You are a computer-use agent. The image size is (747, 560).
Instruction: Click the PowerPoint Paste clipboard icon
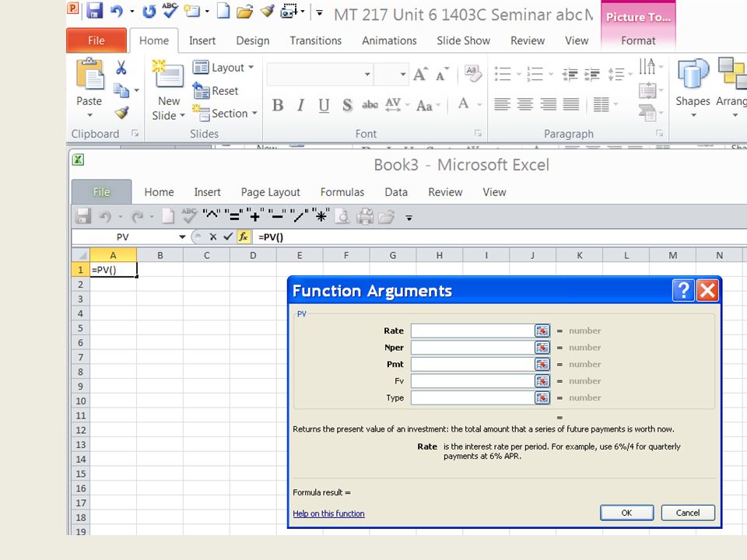click(89, 74)
